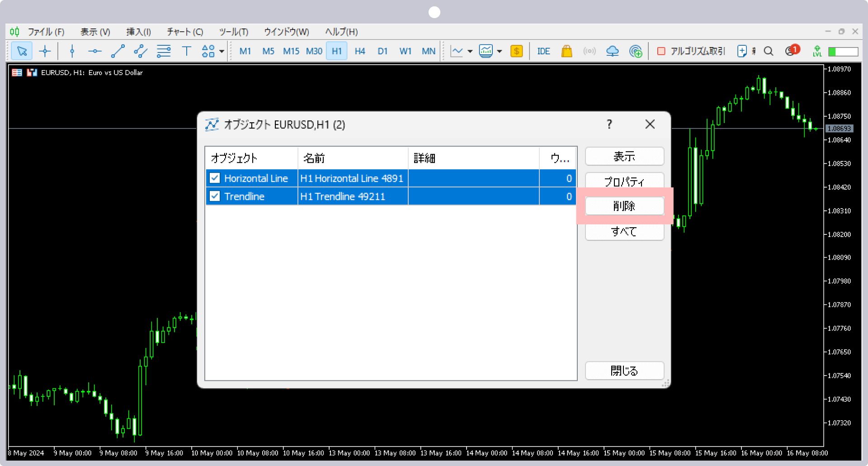
Task: Open the プロパティ button
Action: tap(624, 181)
